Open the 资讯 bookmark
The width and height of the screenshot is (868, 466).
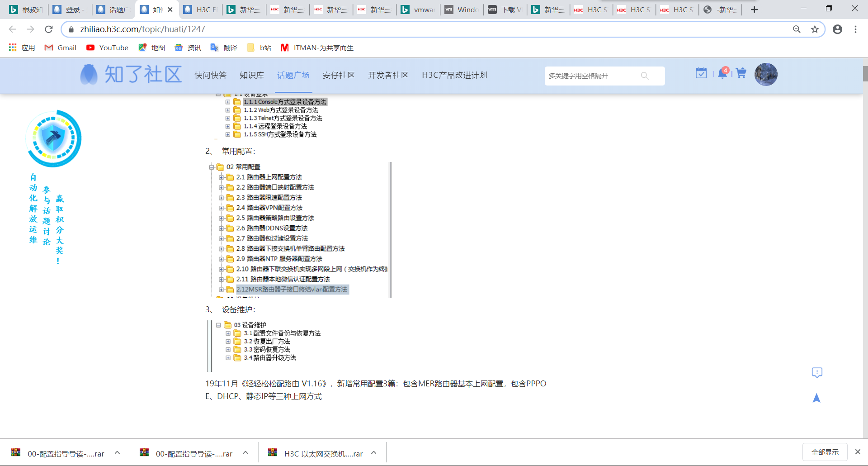[x=188, y=48]
